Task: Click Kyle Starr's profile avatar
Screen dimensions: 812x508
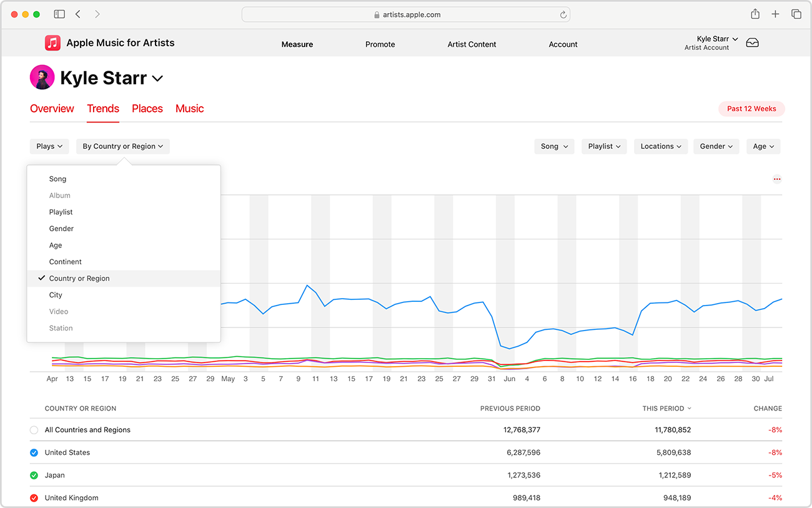Action: click(42, 77)
